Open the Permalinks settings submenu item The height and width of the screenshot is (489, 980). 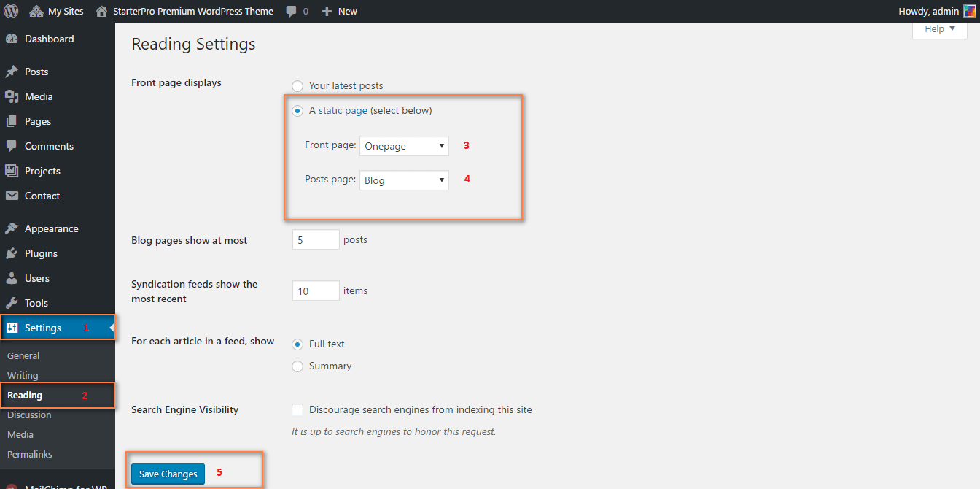click(x=30, y=455)
